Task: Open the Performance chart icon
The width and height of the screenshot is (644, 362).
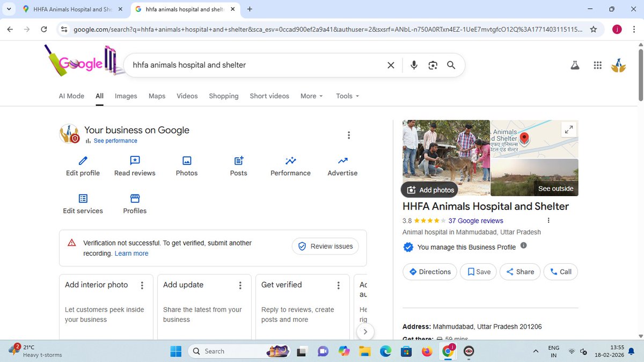Action: pos(290,161)
